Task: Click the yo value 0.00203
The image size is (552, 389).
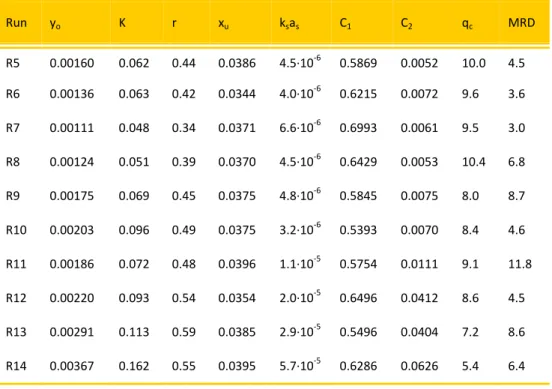Action: (72, 230)
